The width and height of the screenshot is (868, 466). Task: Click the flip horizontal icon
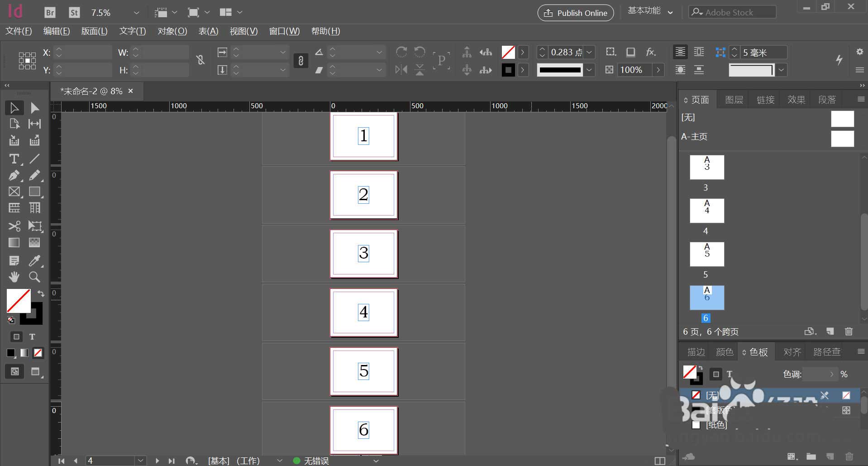coord(401,70)
